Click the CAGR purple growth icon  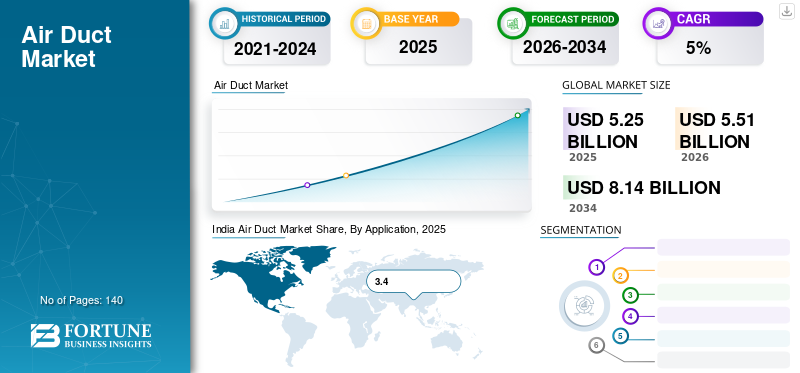click(657, 22)
